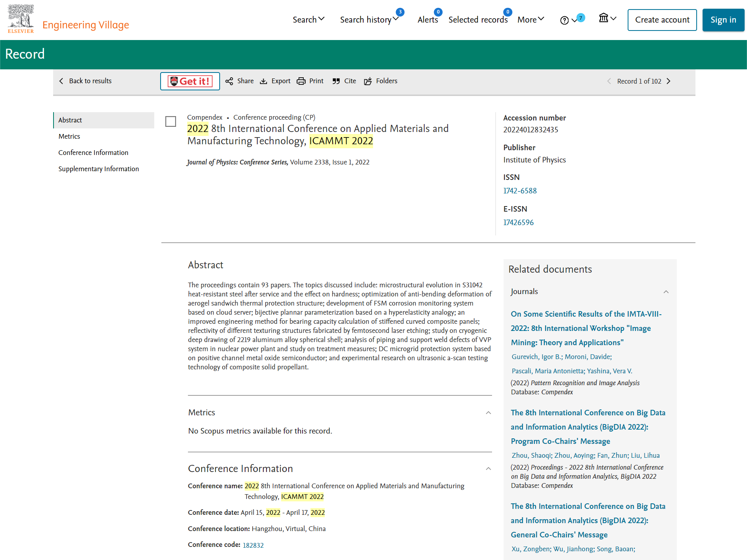Screen dimensions: 747x560
Task: Open conference code link 182832
Action: [253, 545]
